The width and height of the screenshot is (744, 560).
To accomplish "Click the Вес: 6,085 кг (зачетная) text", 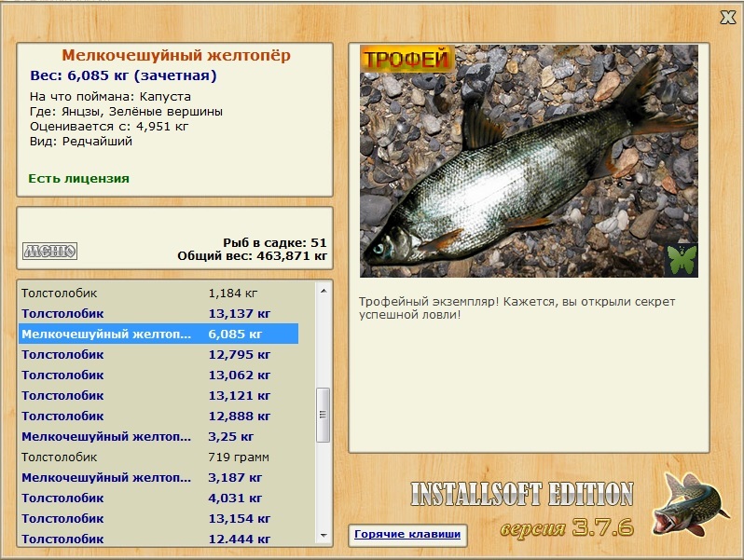I will [123, 75].
